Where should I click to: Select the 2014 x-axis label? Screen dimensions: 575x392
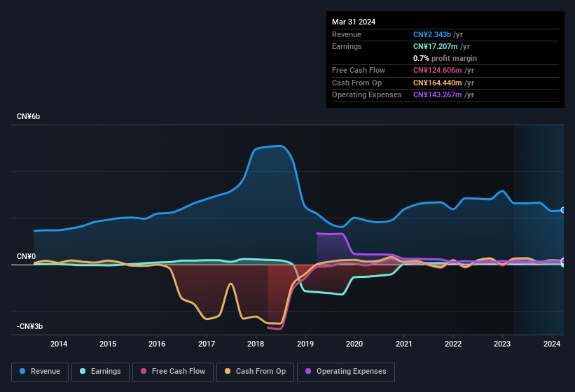tap(59, 344)
